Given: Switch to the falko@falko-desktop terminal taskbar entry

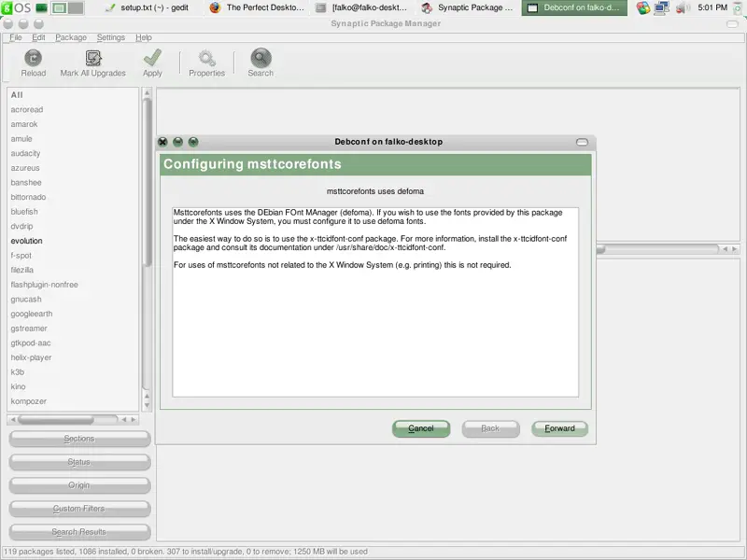Looking at the screenshot, I should coord(361,7).
